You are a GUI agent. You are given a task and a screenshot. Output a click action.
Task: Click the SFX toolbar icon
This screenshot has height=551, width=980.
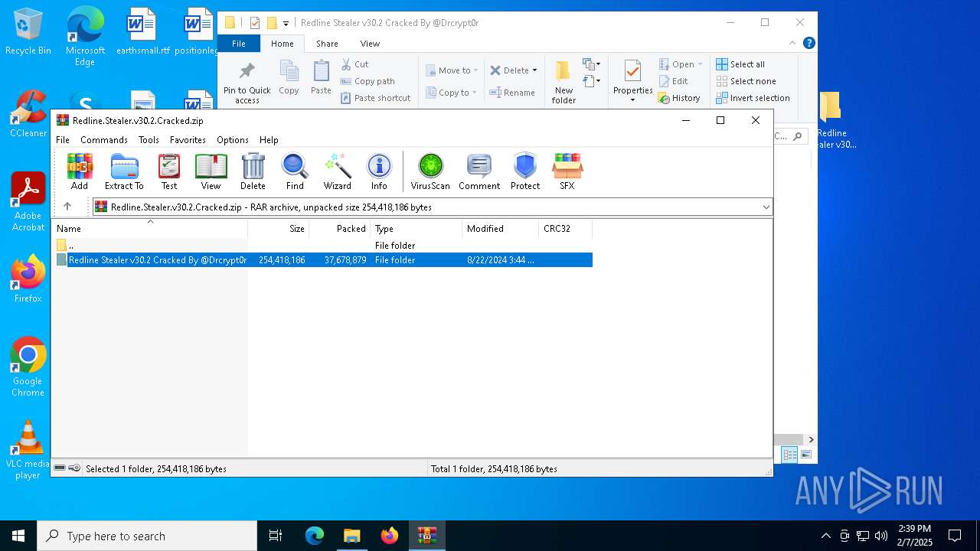tap(567, 171)
